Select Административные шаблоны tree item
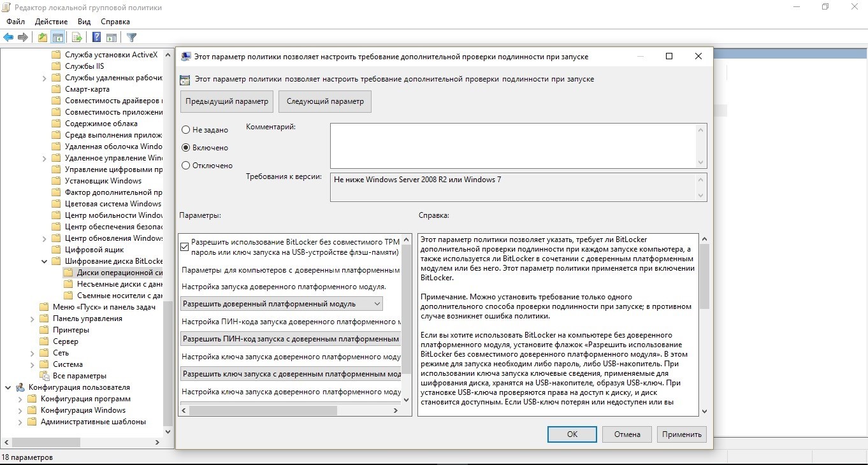 (93, 422)
